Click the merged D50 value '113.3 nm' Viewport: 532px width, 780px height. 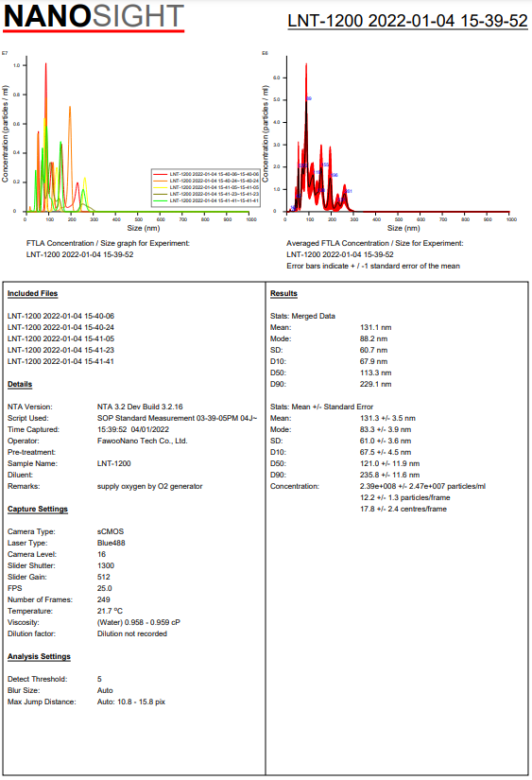point(376,373)
